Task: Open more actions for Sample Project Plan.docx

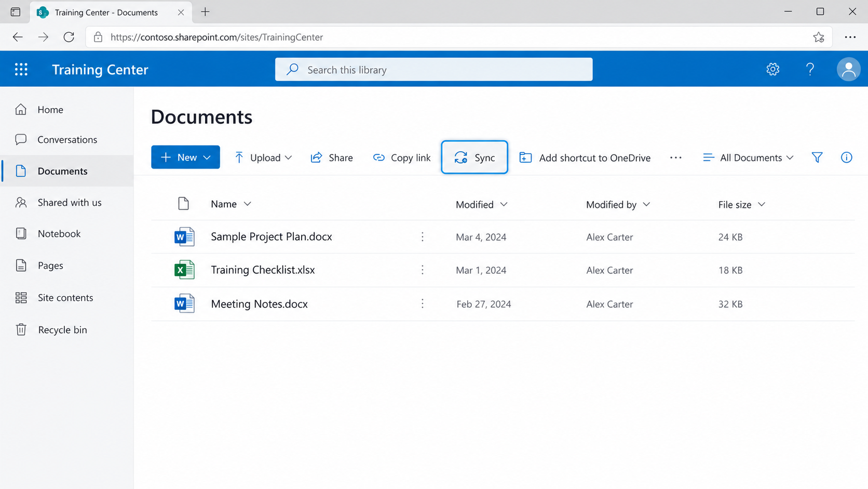Action: click(423, 237)
